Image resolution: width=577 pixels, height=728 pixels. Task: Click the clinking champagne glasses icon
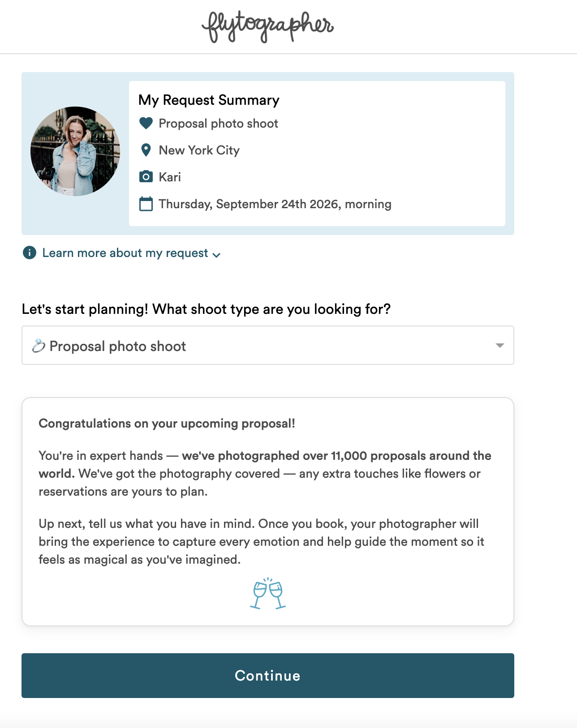(x=268, y=593)
